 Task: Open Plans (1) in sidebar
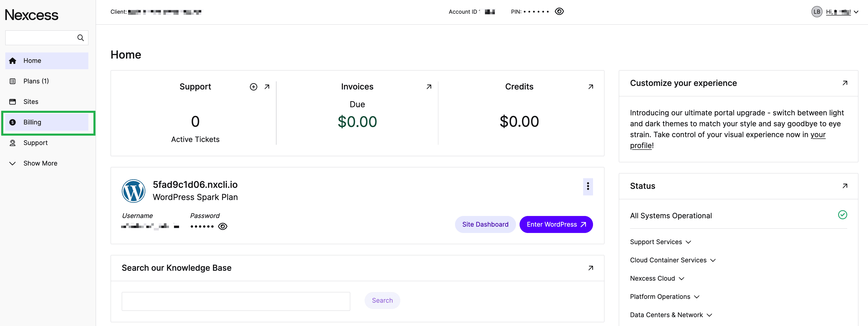tap(36, 81)
